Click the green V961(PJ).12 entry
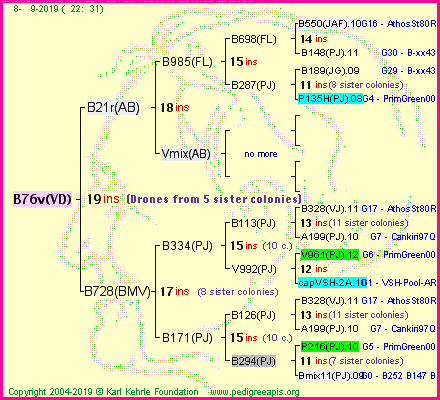 click(330, 255)
